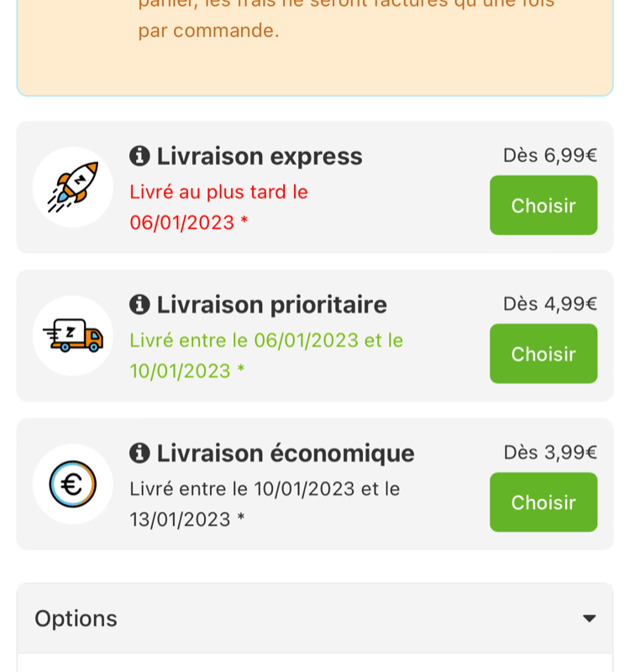630x672 pixels.
Task: Click the green priority delivery date text
Action: point(266,355)
